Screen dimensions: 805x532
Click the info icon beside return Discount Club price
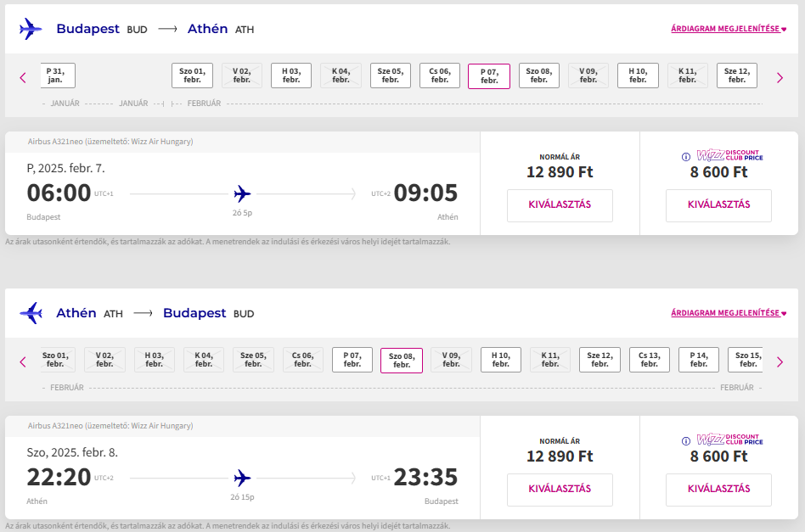pos(686,441)
